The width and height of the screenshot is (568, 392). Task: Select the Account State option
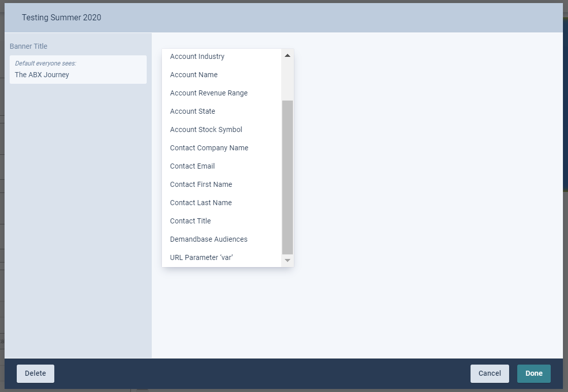[192, 111]
